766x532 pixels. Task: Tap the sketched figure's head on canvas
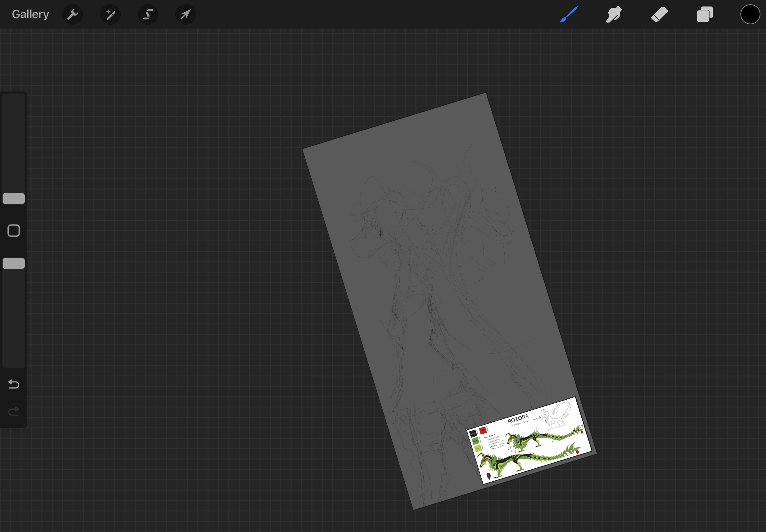click(x=387, y=220)
